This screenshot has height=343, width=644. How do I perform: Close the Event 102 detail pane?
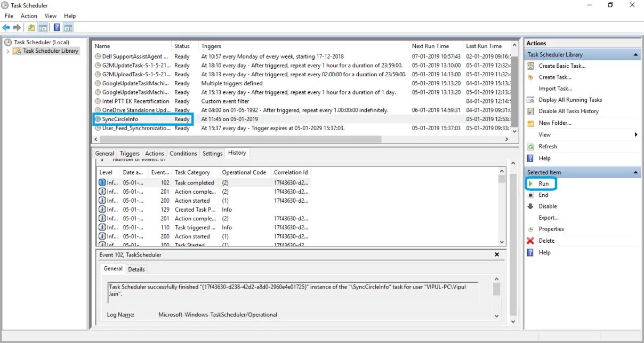click(497, 254)
